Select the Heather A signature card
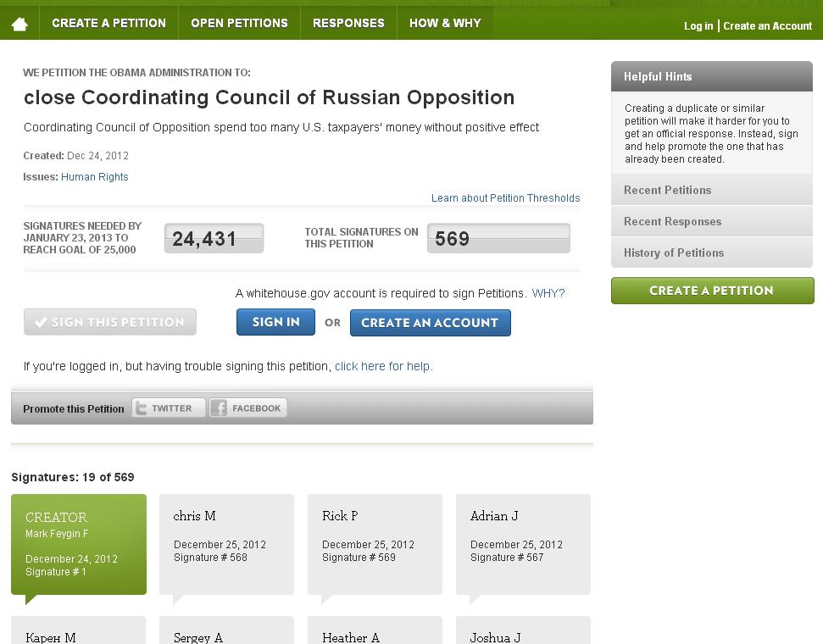This screenshot has width=823, height=644. pos(375,630)
